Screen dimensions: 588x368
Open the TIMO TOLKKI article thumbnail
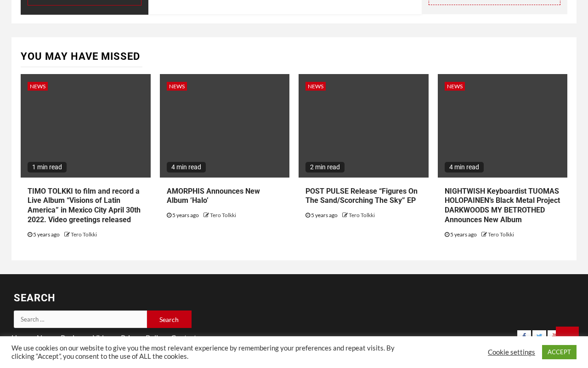coord(85,126)
